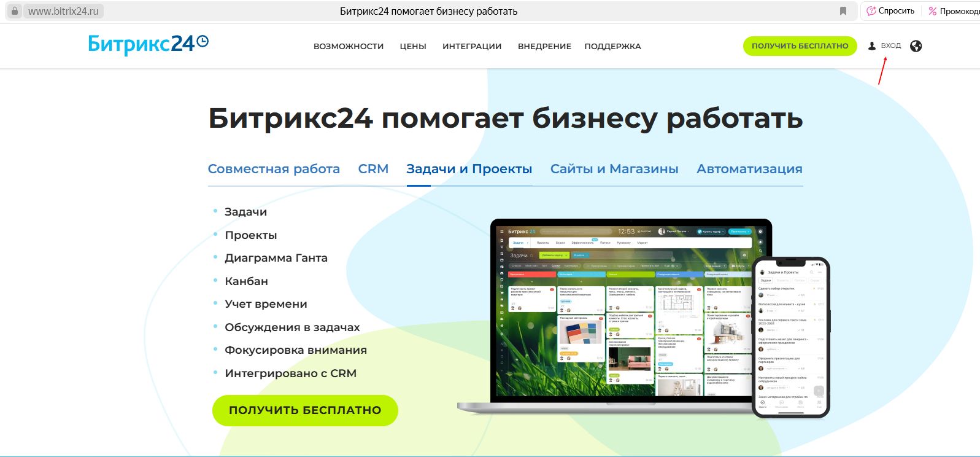980x457 pixels.
Task: Open the ЦЕНЫ menu item
Action: (x=413, y=46)
